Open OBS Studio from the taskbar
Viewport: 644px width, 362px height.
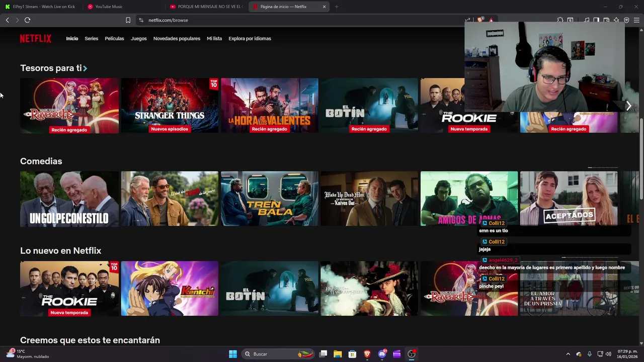pyautogui.click(x=412, y=354)
